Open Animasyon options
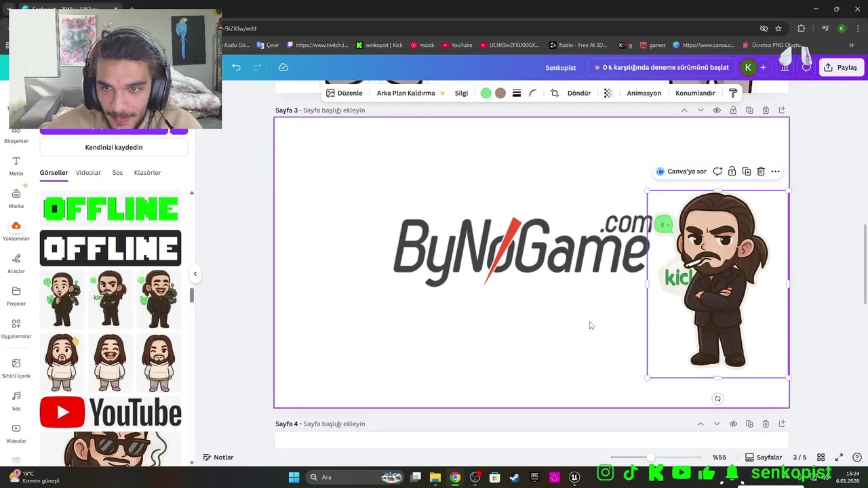Image resolution: width=868 pixels, height=488 pixels. [644, 93]
